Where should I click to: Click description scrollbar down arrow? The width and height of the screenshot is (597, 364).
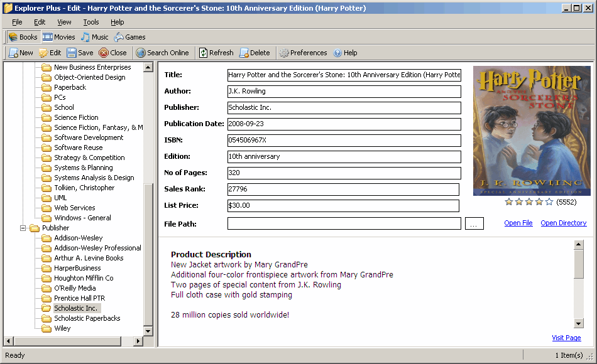[x=579, y=324]
